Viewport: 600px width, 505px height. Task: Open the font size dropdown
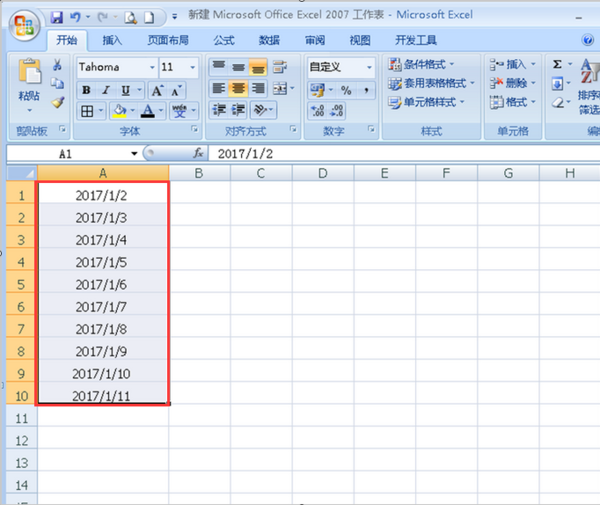click(192, 67)
